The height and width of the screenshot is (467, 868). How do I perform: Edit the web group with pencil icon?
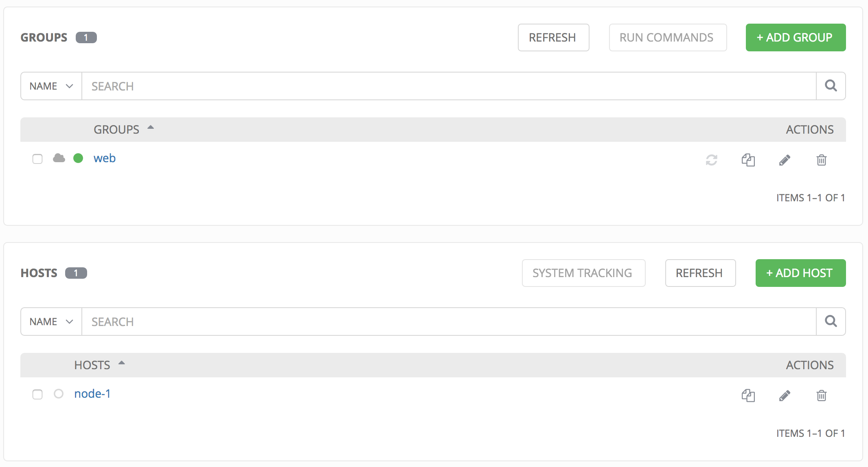(785, 160)
